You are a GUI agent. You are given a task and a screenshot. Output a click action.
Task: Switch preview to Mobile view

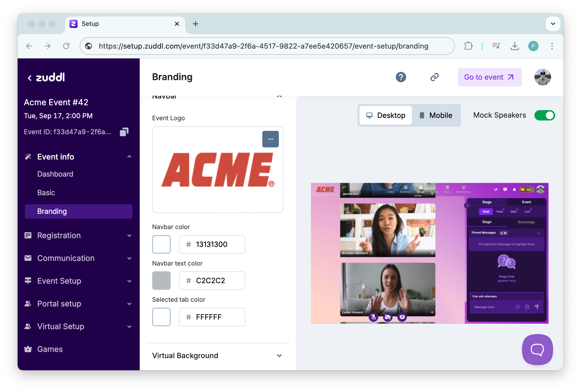436,115
